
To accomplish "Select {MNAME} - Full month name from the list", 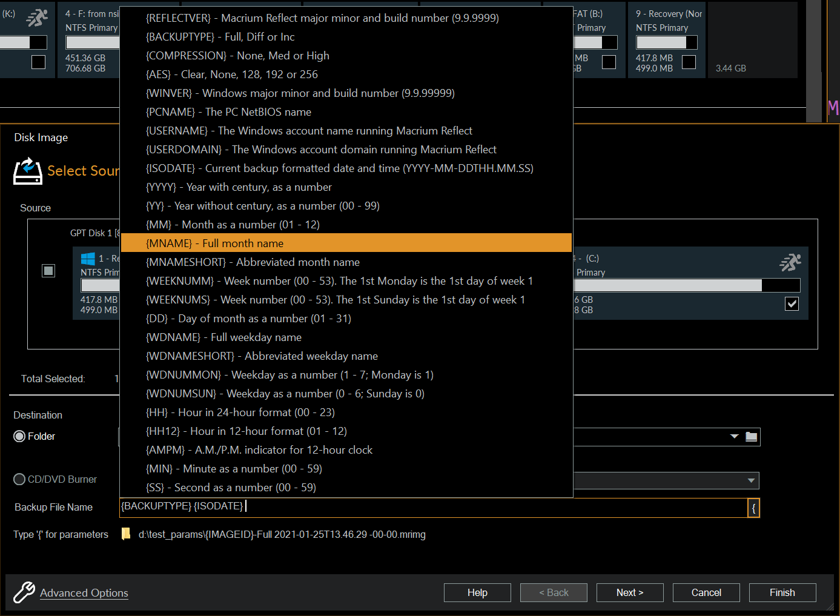I will coord(345,243).
